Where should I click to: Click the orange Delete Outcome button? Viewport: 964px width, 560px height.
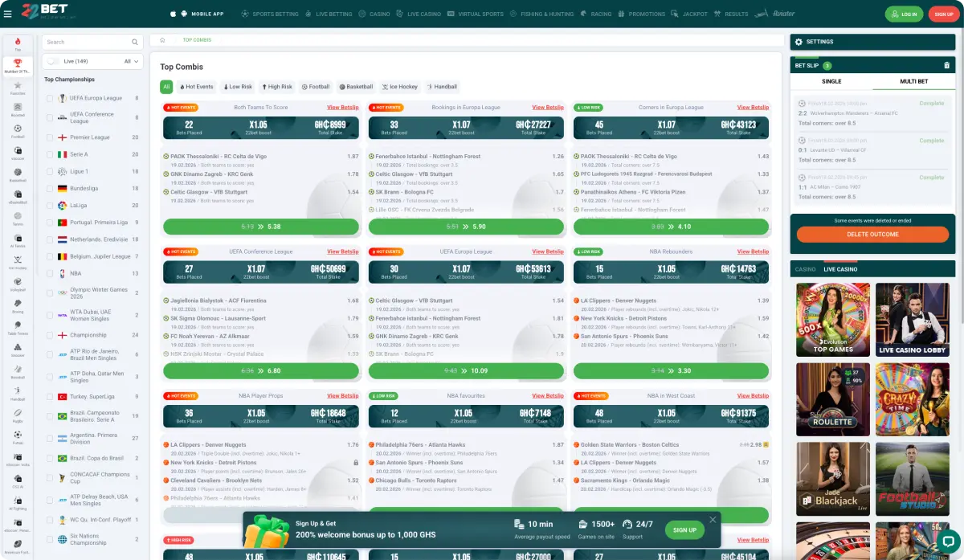coord(872,235)
